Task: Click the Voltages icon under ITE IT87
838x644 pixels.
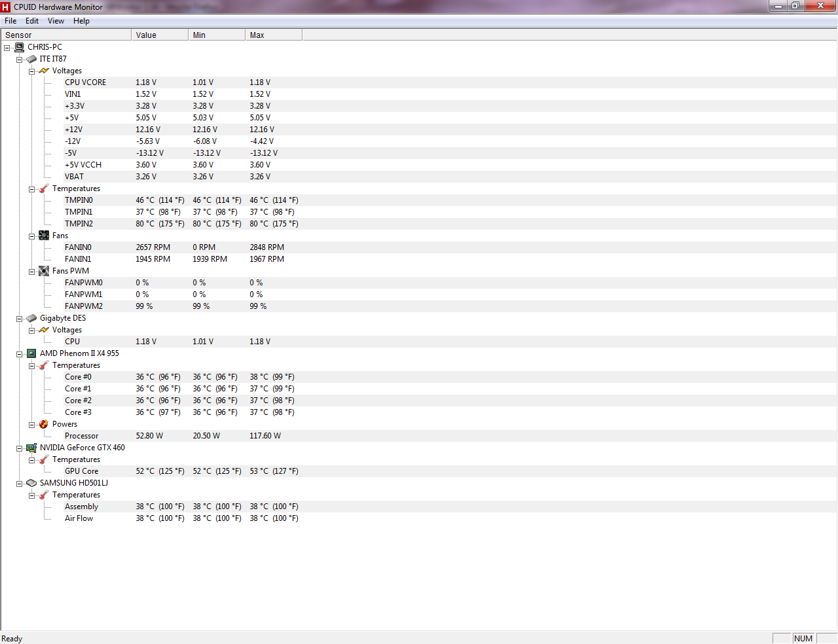Action: 44,71
